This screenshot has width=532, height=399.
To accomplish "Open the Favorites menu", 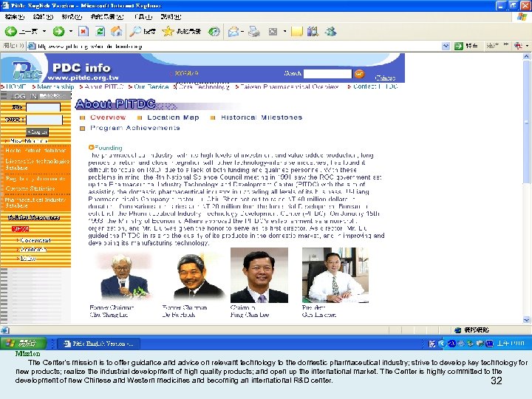I will coord(107,16).
